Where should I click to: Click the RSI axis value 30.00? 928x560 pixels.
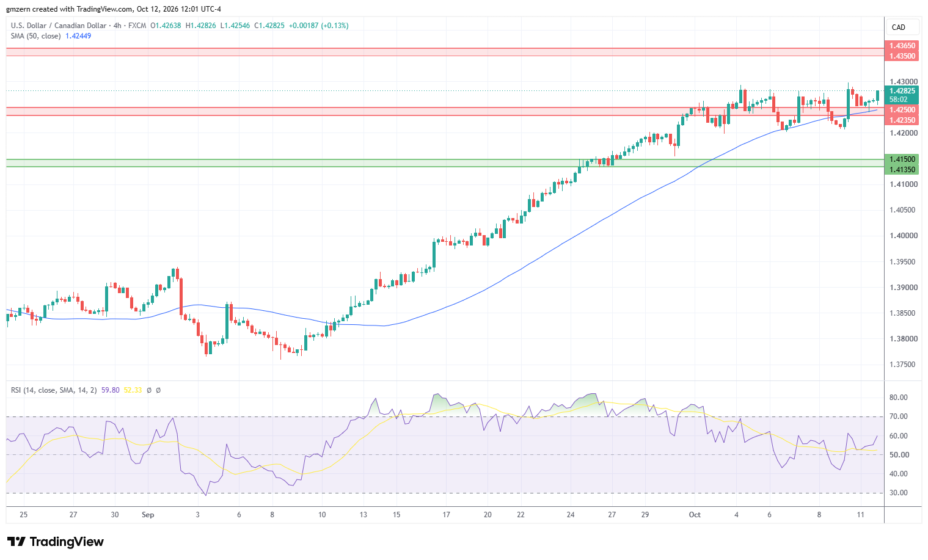coord(899,493)
